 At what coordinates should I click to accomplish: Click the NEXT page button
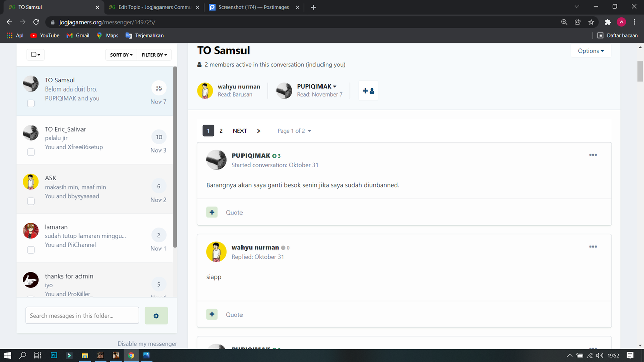[239, 131]
